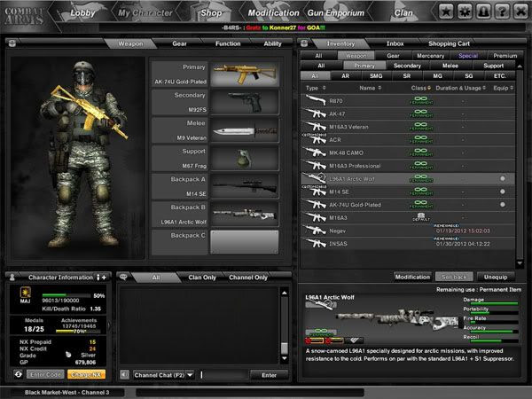Click the chat message input field
Screen dimensions: 532x399
[223, 374]
